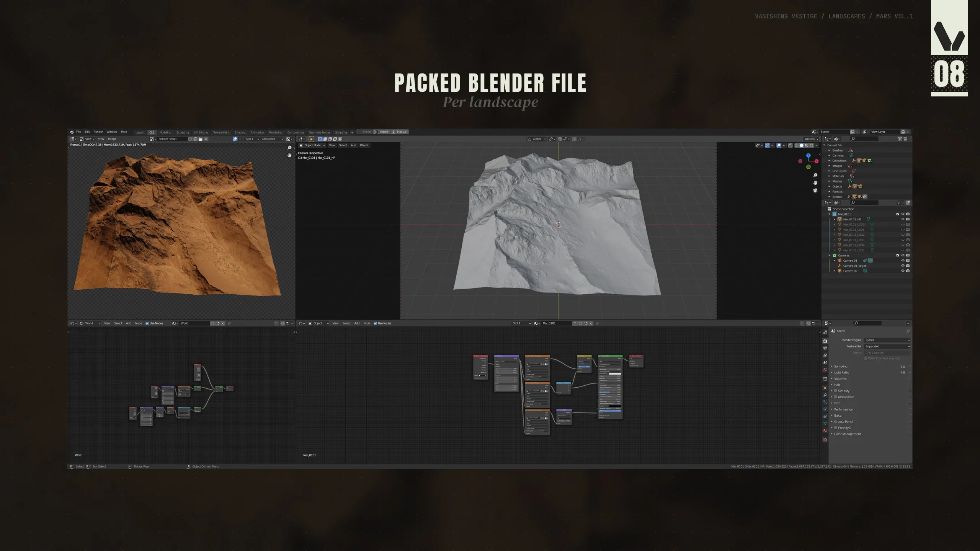The height and width of the screenshot is (551, 980).
Task: Open the Composite pass dropdown
Action: tap(272, 139)
